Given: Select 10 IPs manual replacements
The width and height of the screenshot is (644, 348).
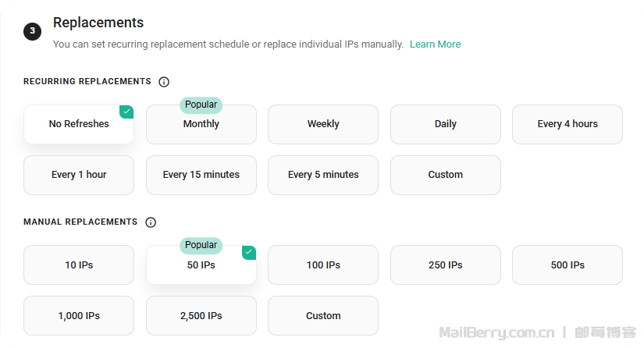Looking at the screenshot, I should (79, 265).
